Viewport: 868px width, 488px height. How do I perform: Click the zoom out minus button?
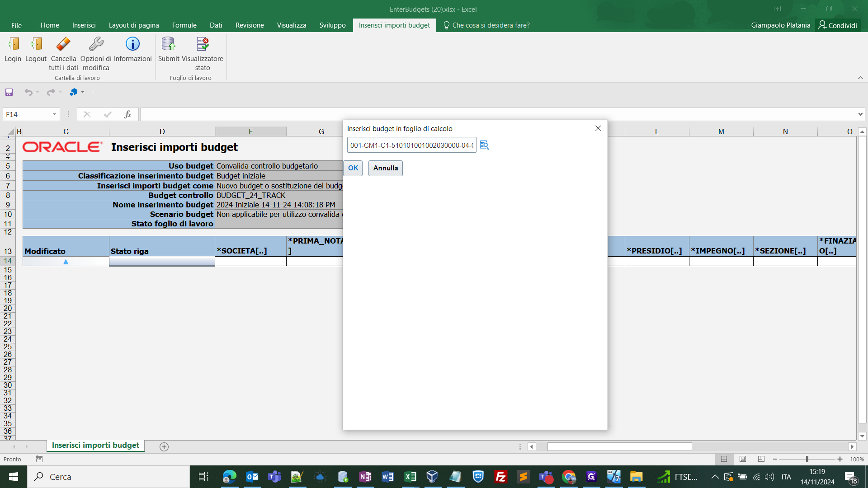coord(775,459)
